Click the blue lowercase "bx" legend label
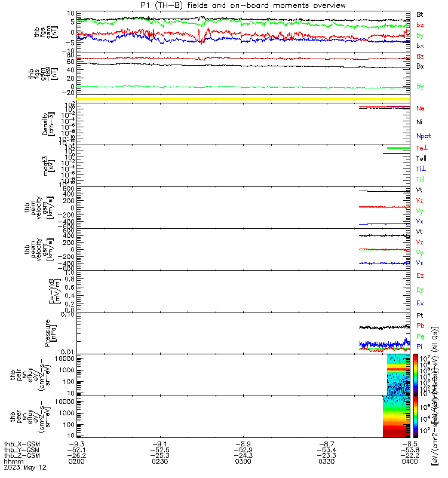Screen dimensions: 448x478 [420, 46]
